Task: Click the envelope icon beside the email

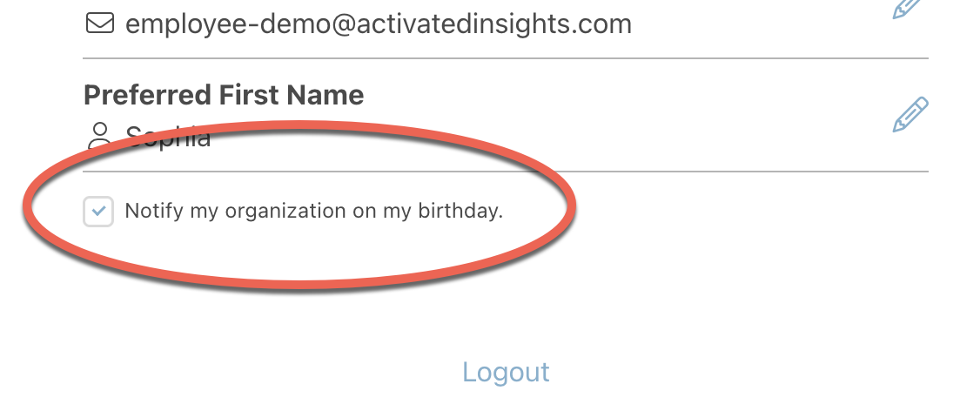Action: tap(99, 24)
